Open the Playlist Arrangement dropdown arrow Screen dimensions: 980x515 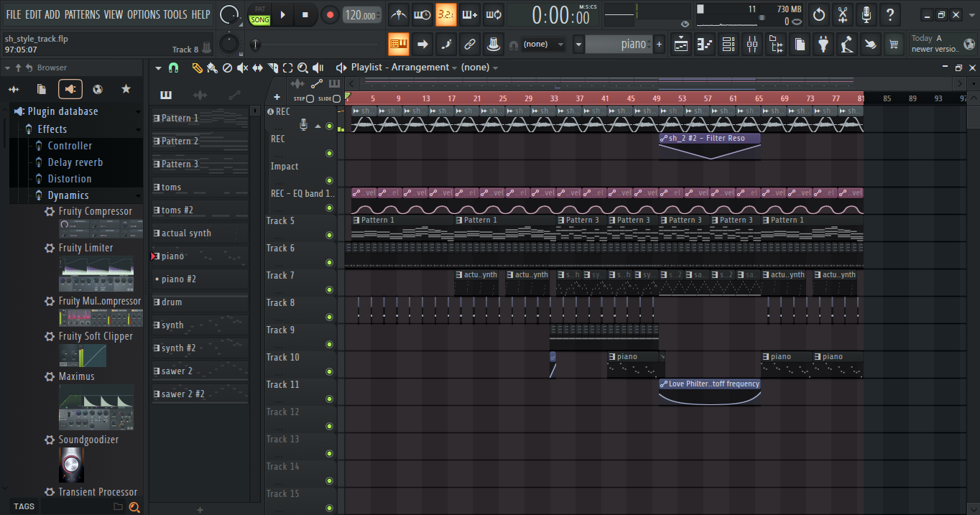pyautogui.click(x=455, y=68)
